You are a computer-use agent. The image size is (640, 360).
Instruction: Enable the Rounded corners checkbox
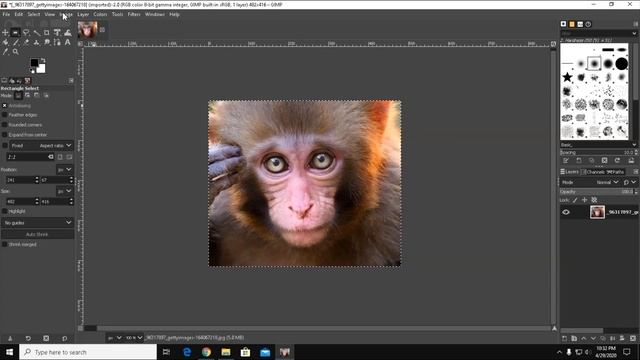5,125
